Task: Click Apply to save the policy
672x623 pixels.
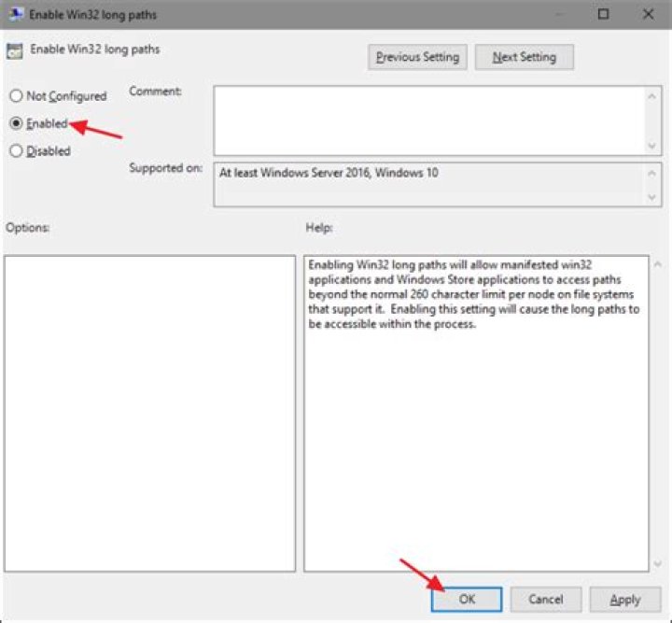Action: tap(625, 599)
